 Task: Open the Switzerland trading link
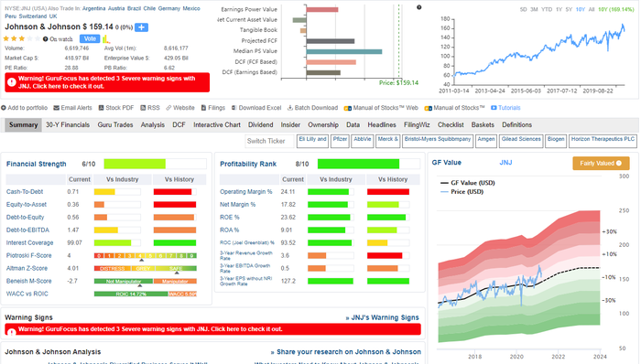33,16
